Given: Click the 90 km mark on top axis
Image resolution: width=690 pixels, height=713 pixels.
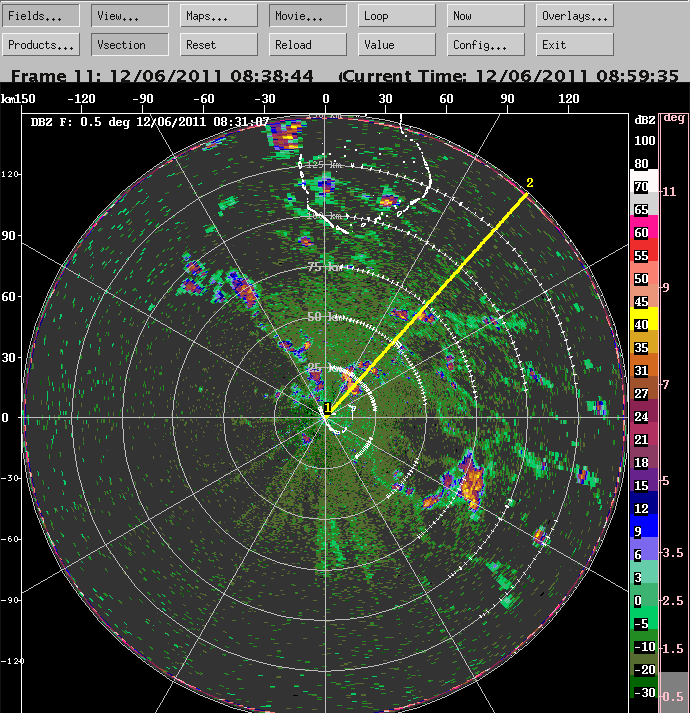Looking at the screenshot, I should pyautogui.click(x=507, y=99).
